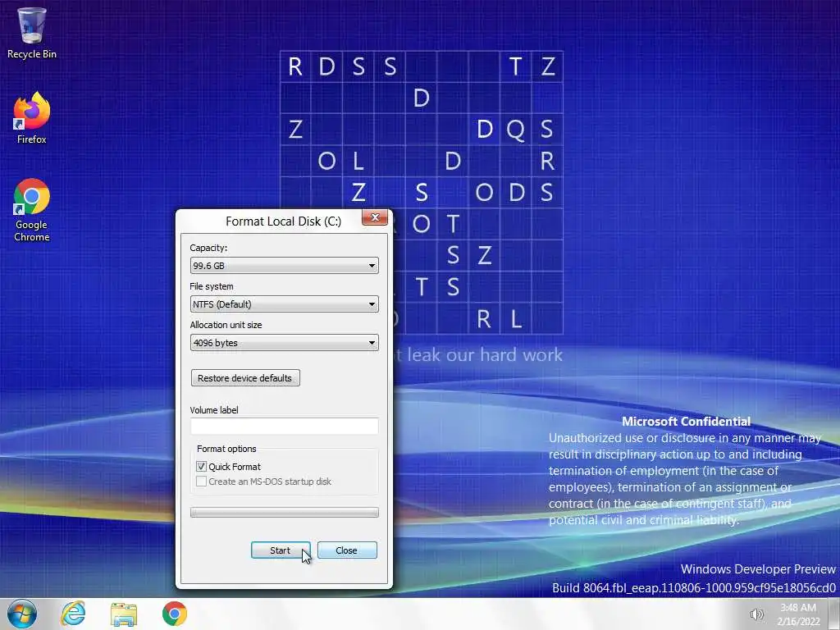The width and height of the screenshot is (840, 630).
Task: Launch Internet Explorer from the taskbar
Action: click(x=73, y=614)
